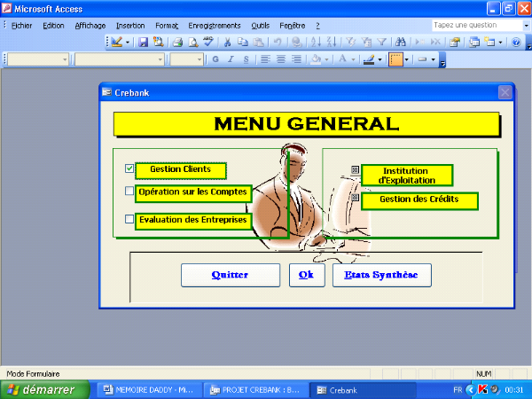Check the Evaluation des Entreprises checkbox
Viewport: 532px width, 399px height.
click(x=129, y=219)
